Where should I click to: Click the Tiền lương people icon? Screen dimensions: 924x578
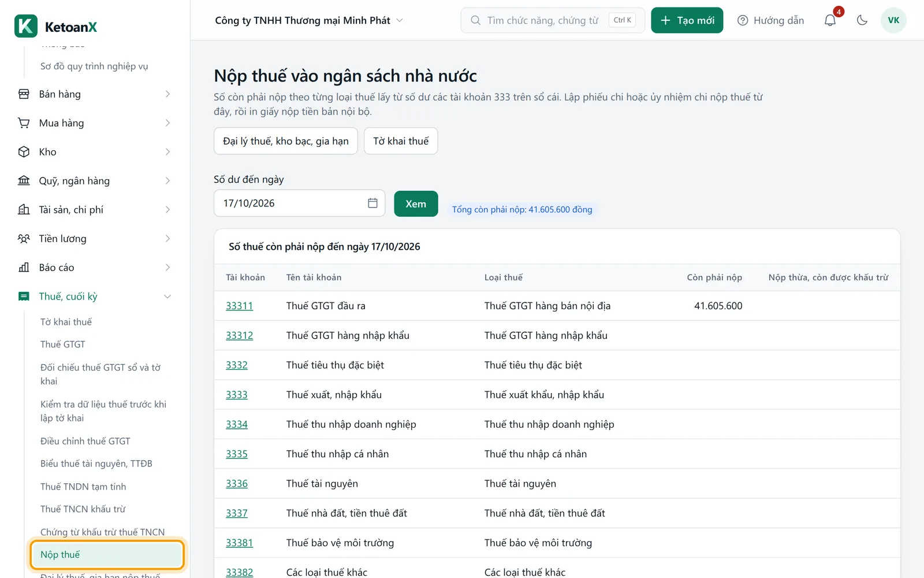tap(24, 239)
